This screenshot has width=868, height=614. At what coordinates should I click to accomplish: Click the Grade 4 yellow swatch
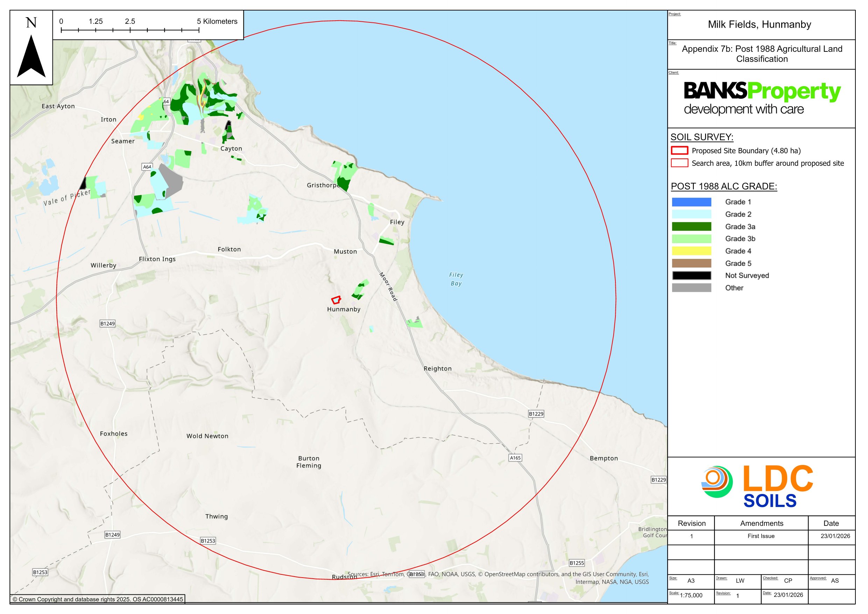click(691, 251)
